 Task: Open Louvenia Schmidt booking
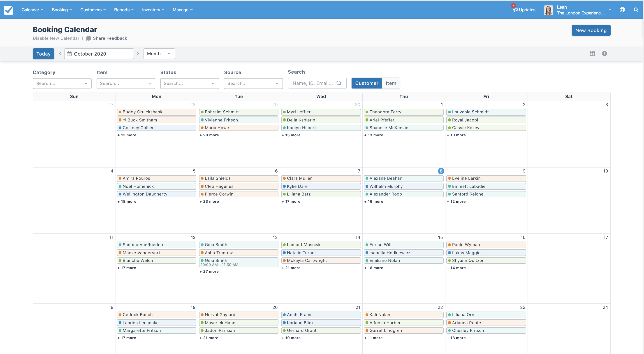coord(486,112)
